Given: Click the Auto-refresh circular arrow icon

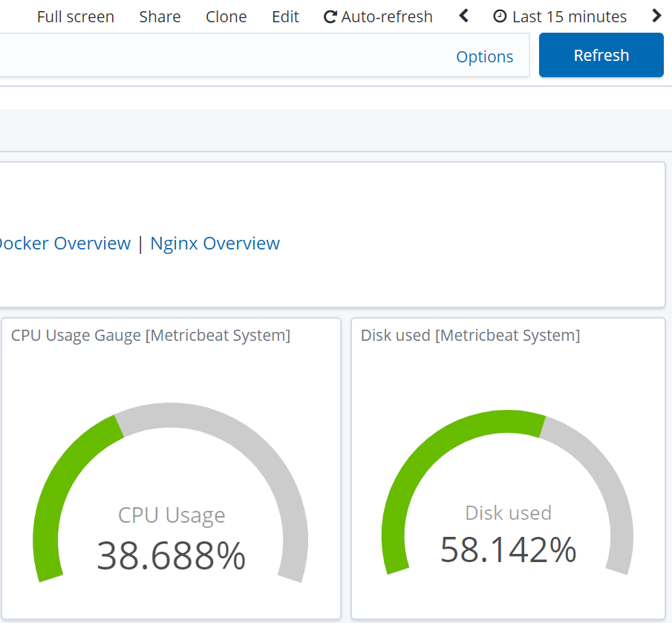Looking at the screenshot, I should click(330, 16).
